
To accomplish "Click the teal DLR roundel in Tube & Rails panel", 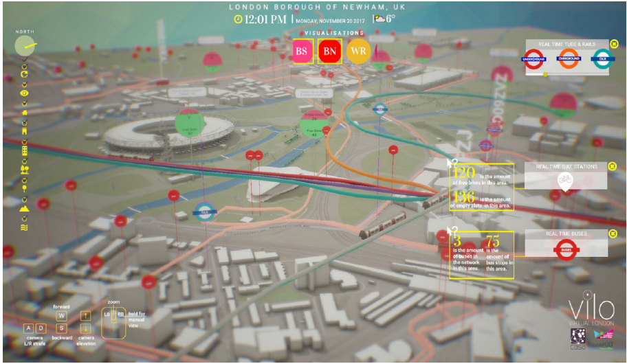I will [602, 59].
